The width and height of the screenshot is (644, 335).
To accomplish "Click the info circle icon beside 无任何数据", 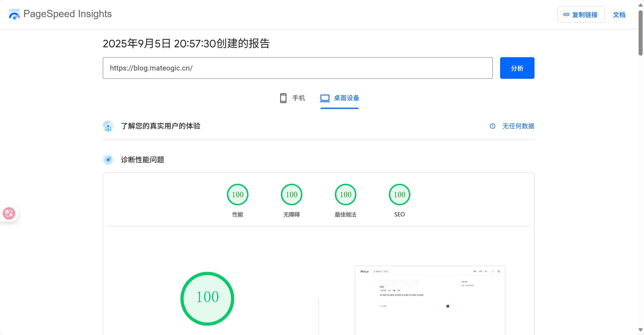I will coord(492,126).
